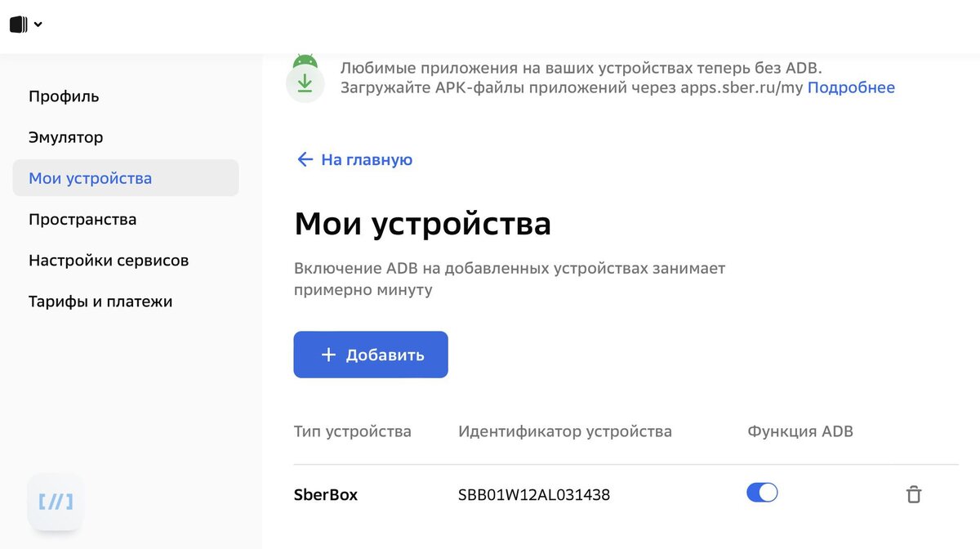
Task: Click the Добавить button to add a device
Action: click(x=370, y=355)
